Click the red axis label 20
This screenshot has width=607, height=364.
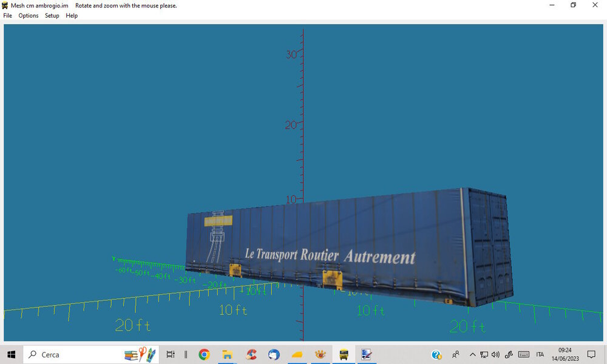291,126
